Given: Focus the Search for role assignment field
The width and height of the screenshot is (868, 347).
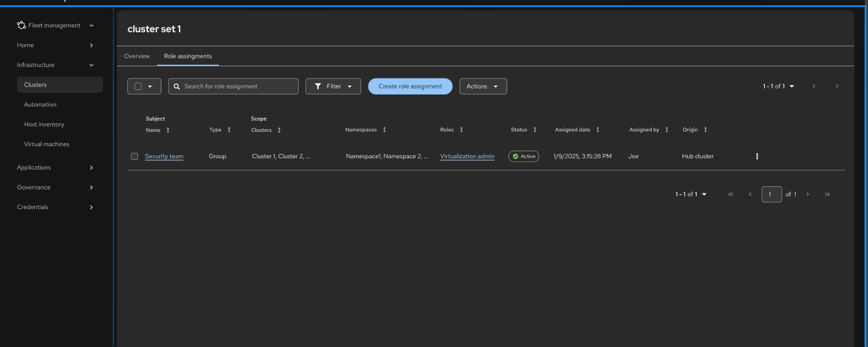Looking at the screenshot, I should tap(233, 86).
